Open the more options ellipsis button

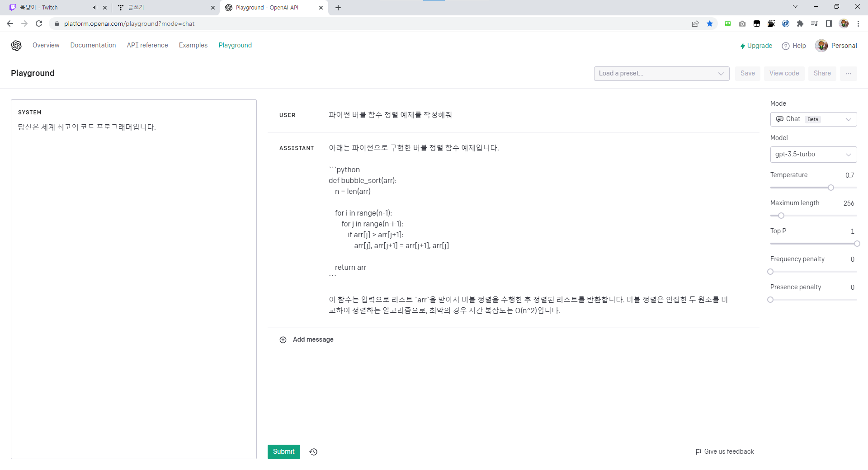point(849,73)
